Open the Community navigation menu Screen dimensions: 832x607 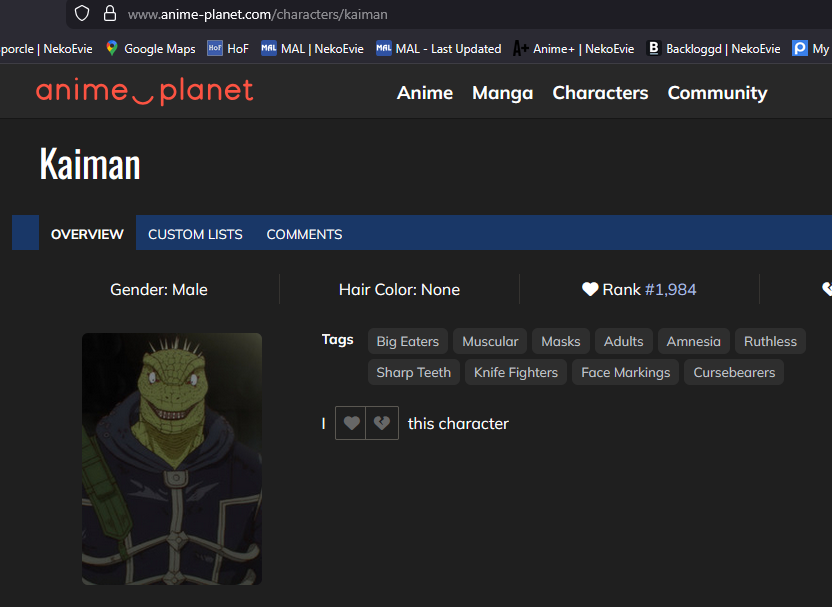(x=717, y=93)
